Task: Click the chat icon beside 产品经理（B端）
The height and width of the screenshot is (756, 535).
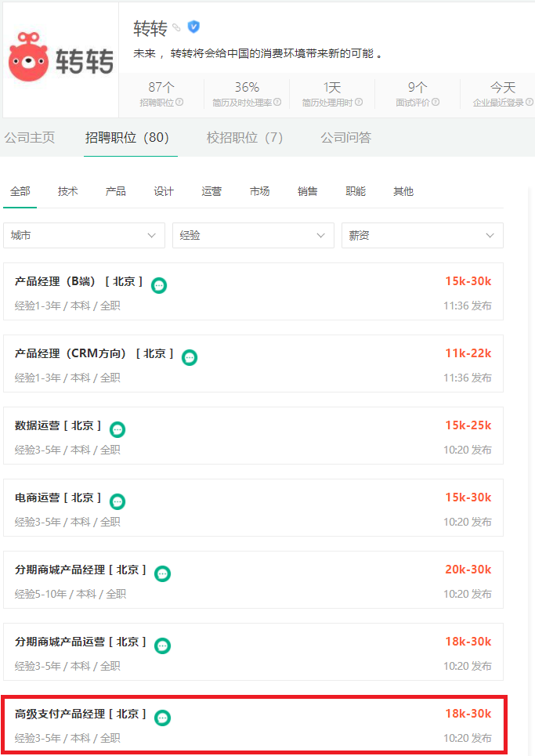Action: 159,285
